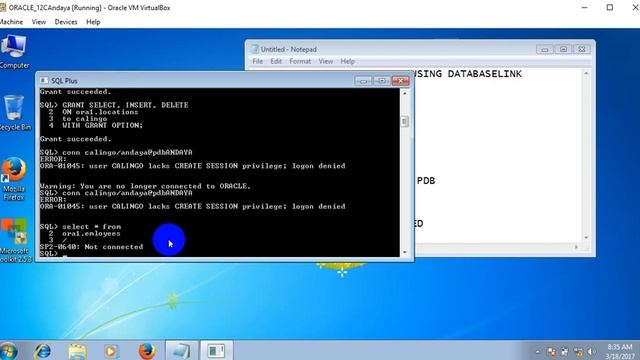640x360 pixels.
Task: Minimize the Notepad window
Action: point(544,49)
